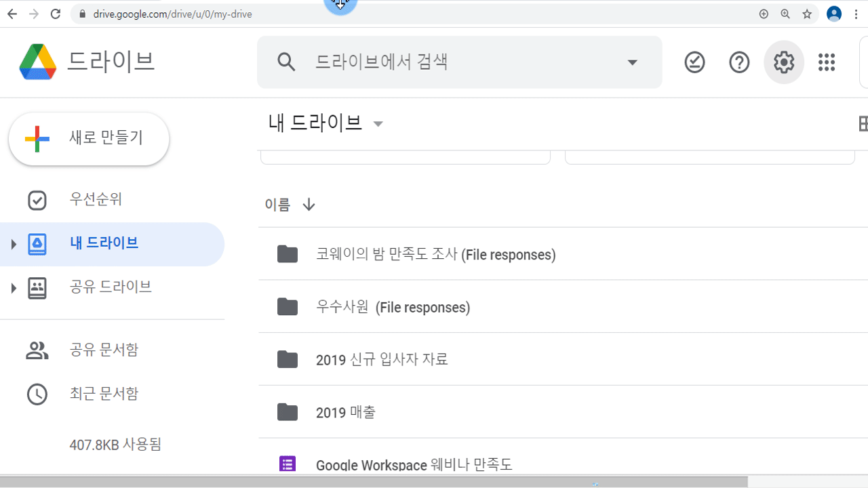Screen dimensions: 868x488
Task: Open Chrome three-dot menu
Action: [x=856, y=14]
